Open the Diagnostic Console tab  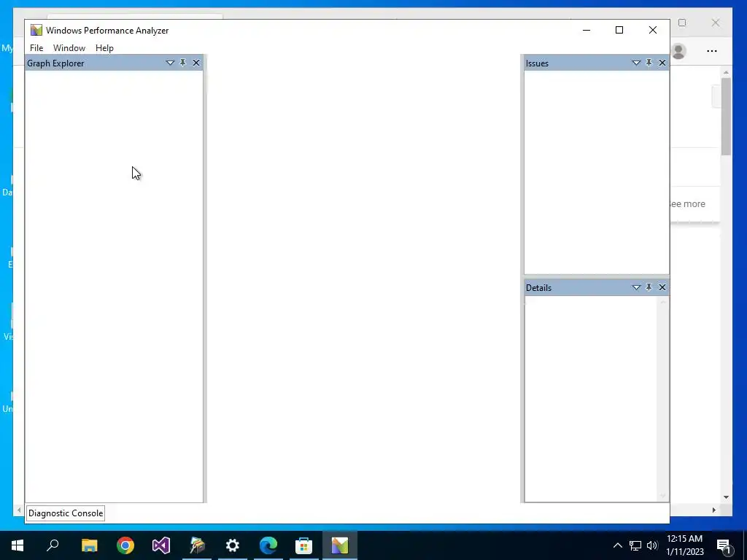pos(66,513)
